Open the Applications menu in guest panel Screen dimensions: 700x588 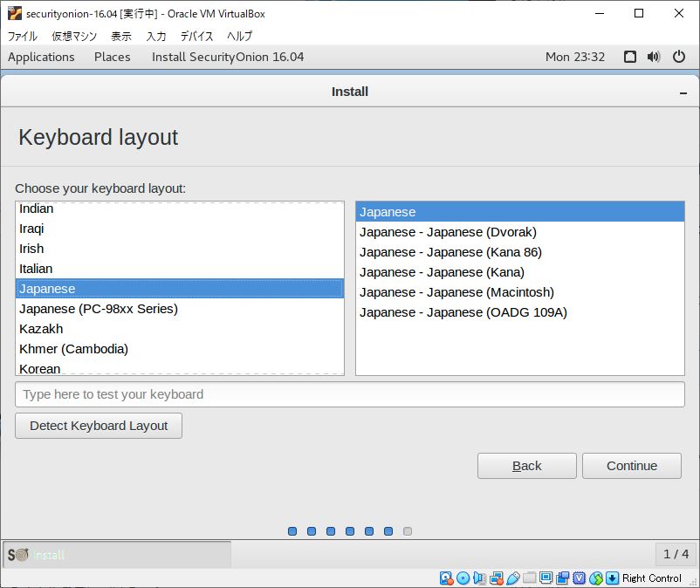(x=41, y=57)
